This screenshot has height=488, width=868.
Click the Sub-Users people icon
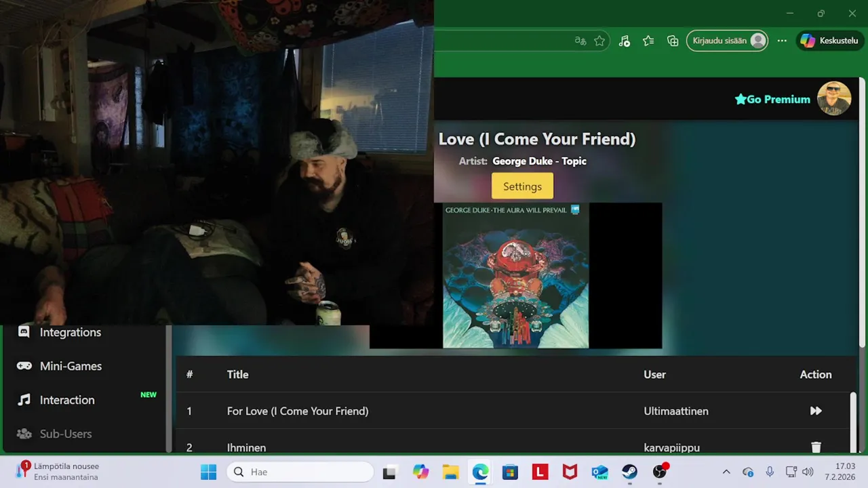point(24,434)
